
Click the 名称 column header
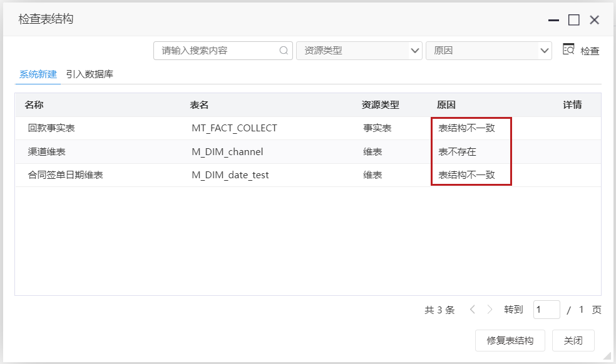point(34,105)
